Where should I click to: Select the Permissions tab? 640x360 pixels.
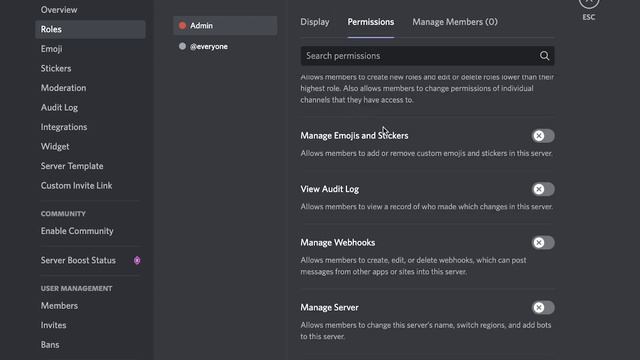click(371, 22)
